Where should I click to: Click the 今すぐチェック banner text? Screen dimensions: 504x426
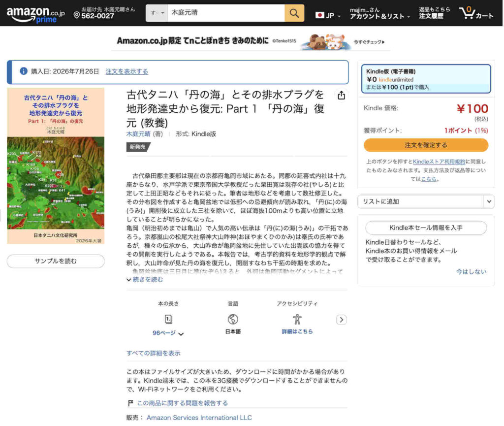pos(369,42)
